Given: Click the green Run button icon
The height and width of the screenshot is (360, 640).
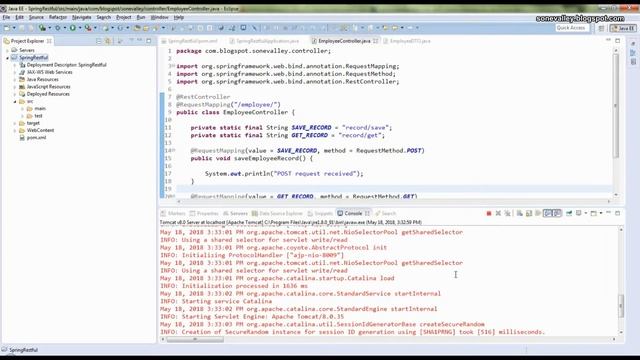Looking at the screenshot, I should pyautogui.click(x=72, y=28).
